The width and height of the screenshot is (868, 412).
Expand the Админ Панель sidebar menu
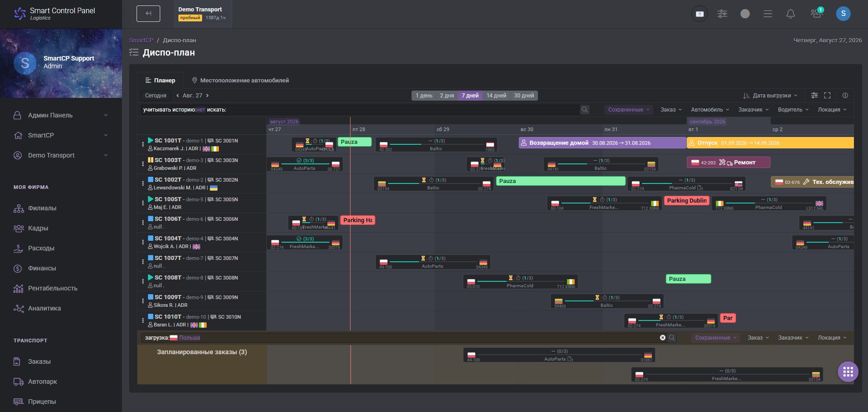point(61,115)
